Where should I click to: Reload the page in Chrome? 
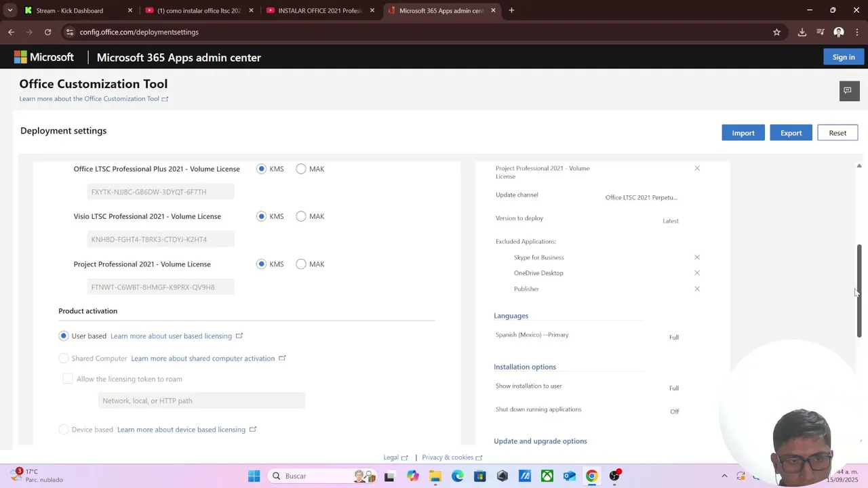tap(47, 32)
